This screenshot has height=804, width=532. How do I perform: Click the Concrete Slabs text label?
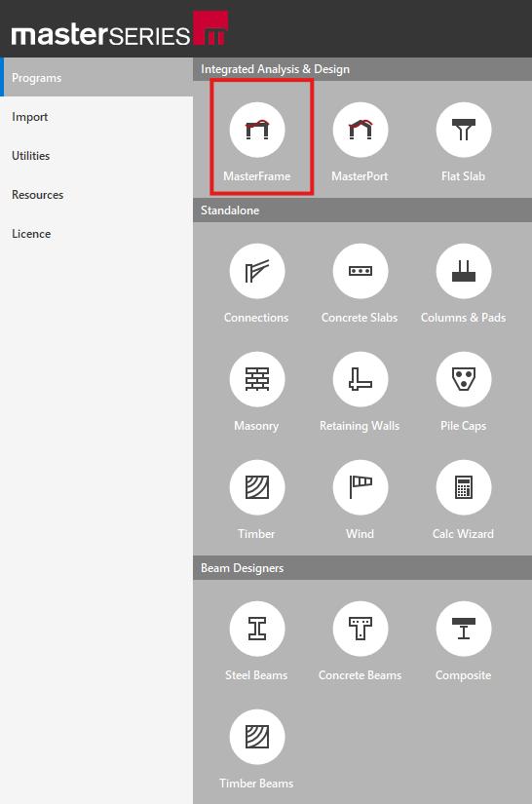point(360,318)
